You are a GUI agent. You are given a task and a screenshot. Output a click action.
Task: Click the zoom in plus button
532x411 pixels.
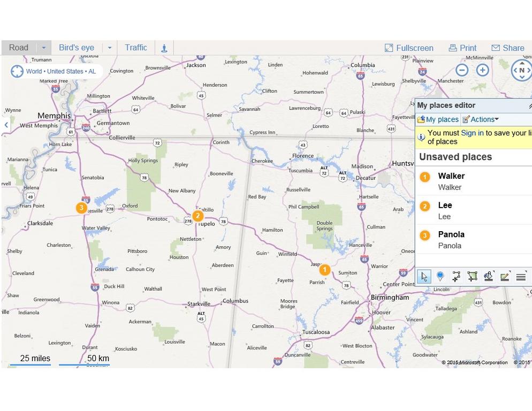pyautogui.click(x=483, y=70)
